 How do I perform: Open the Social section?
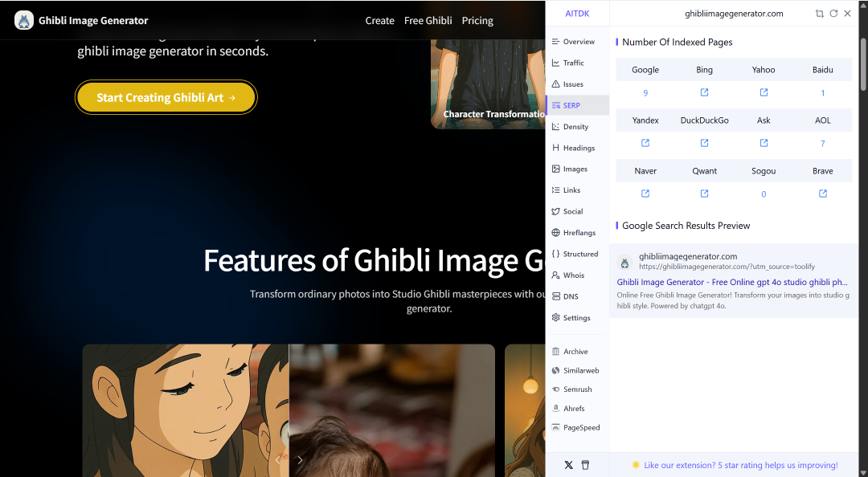(577, 211)
